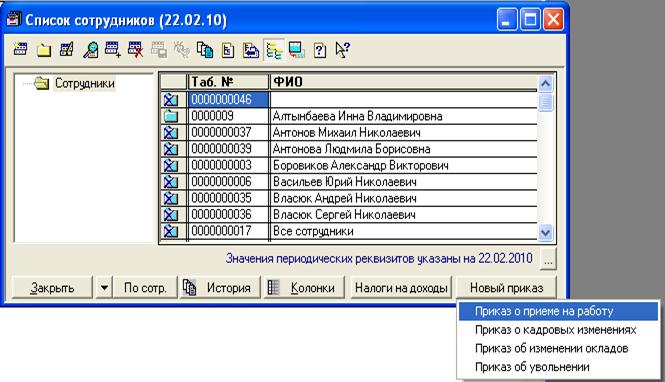The width and height of the screenshot is (665, 382).
Task: Click the scrollbar down arrow
Action: [x=545, y=232]
